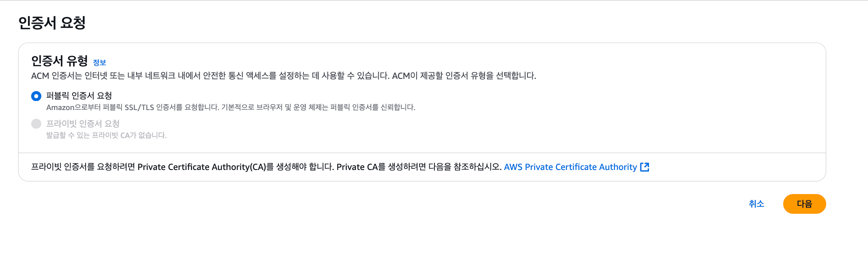Click the Amazon public SSL/TLS description text
Viewport: 868px width, 254px height.
[x=231, y=106]
